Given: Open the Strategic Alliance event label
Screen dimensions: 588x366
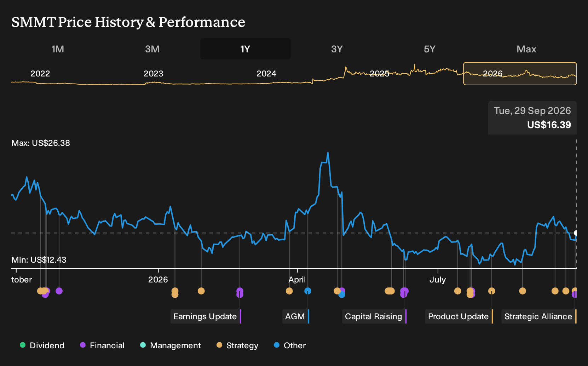Looking at the screenshot, I should tap(539, 316).
